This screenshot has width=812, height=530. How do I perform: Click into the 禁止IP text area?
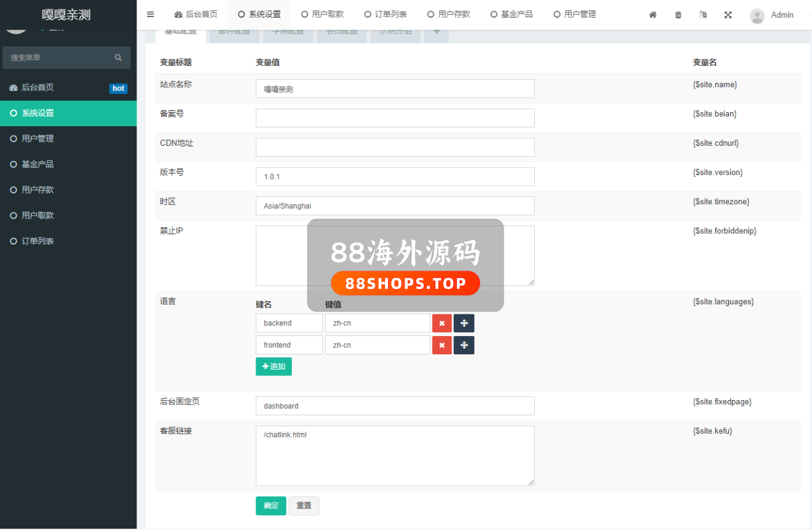coord(395,255)
